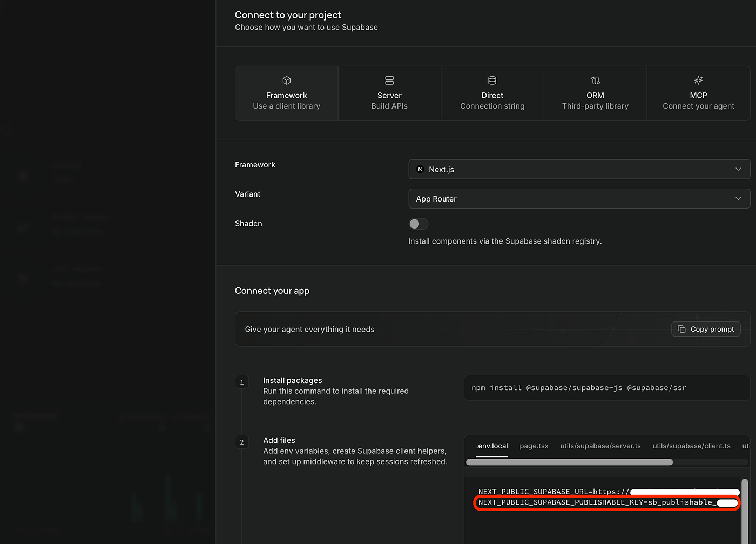
Task: Click "Give your agent everything it needs" text
Action: point(309,330)
